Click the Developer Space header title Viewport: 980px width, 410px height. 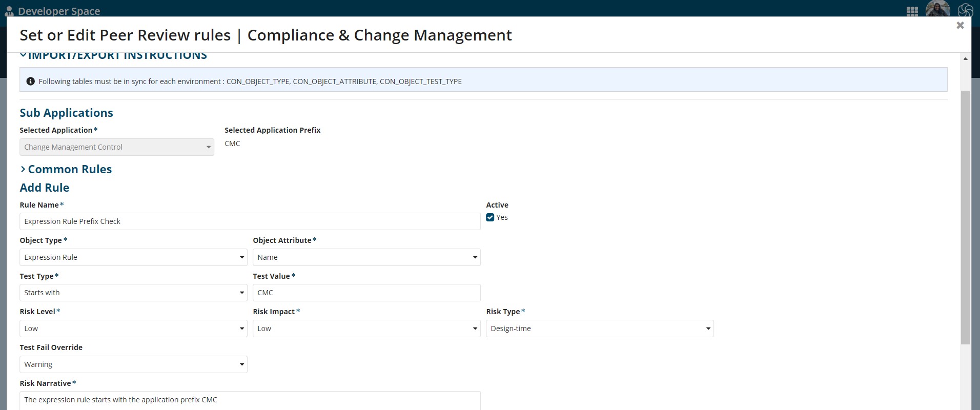click(59, 11)
